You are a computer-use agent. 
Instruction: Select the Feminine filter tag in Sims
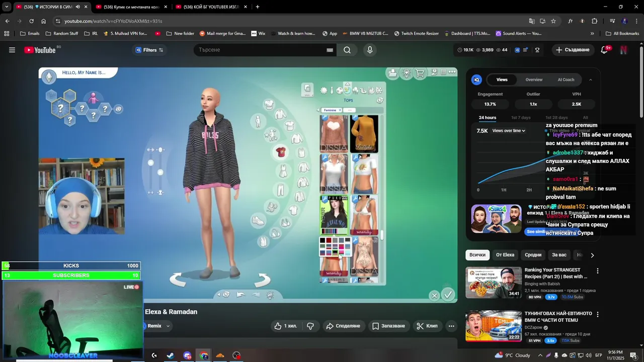click(x=332, y=110)
